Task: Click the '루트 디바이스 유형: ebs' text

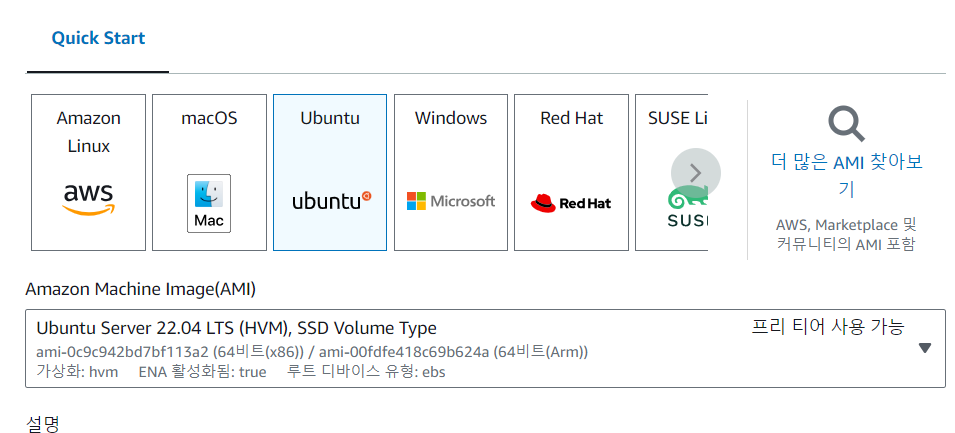Action: point(366,371)
